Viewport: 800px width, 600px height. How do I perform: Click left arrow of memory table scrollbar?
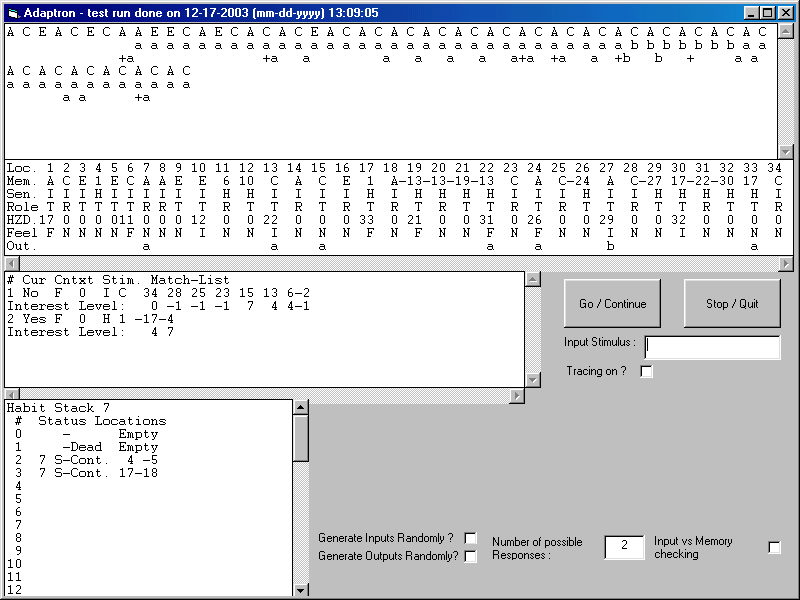tap(12, 264)
